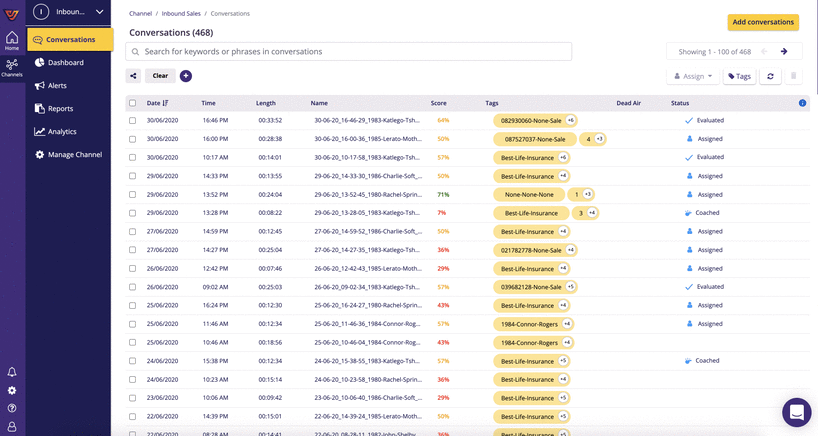This screenshot has height=436, width=818.
Task: Open the Channels icon in the sidebar
Action: coord(12,67)
